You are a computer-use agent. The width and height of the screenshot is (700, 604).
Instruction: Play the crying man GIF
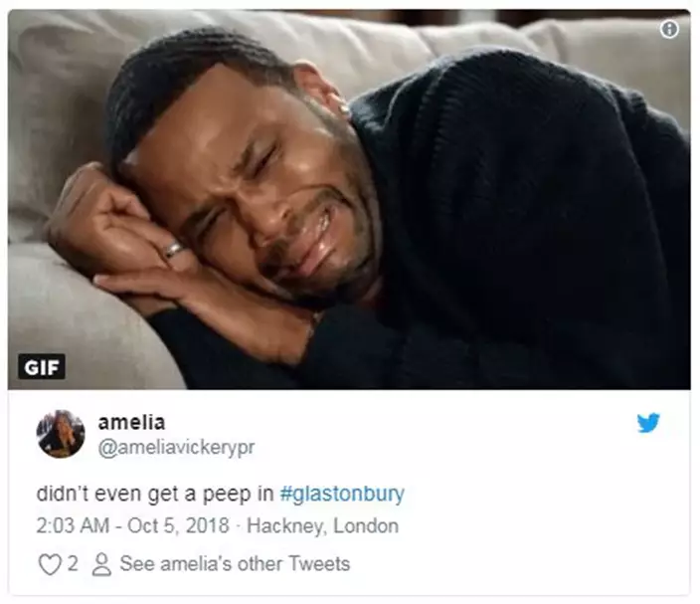(349, 200)
